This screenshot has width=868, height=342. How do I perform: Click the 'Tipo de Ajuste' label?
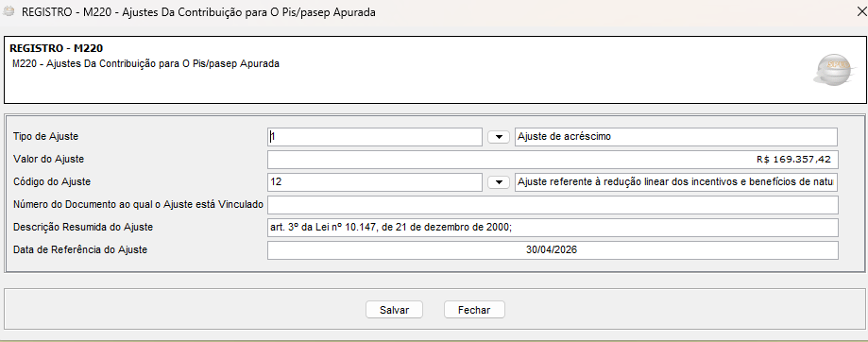[x=46, y=136]
